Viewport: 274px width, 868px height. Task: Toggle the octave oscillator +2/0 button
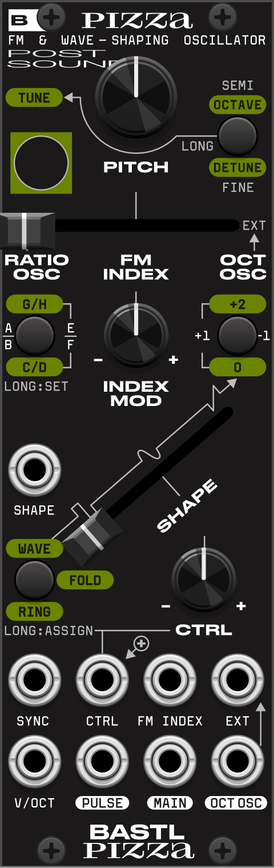click(x=237, y=336)
